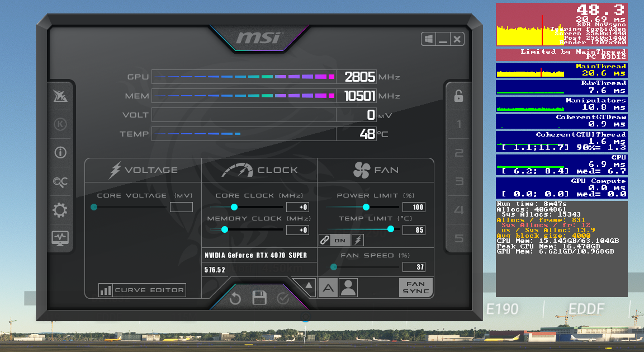
Task: Click the CoherentGTDraw 0.9 ms graph
Action: (561, 121)
